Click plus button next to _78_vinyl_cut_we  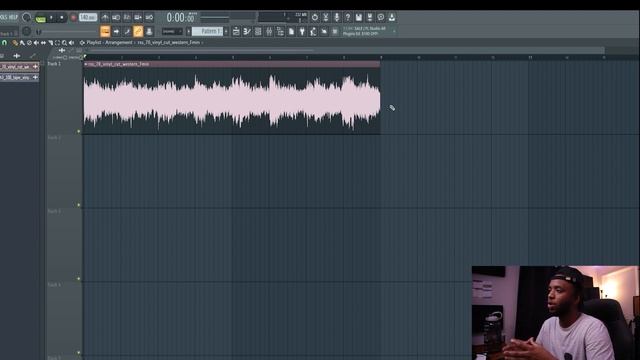pyautogui.click(x=36, y=67)
